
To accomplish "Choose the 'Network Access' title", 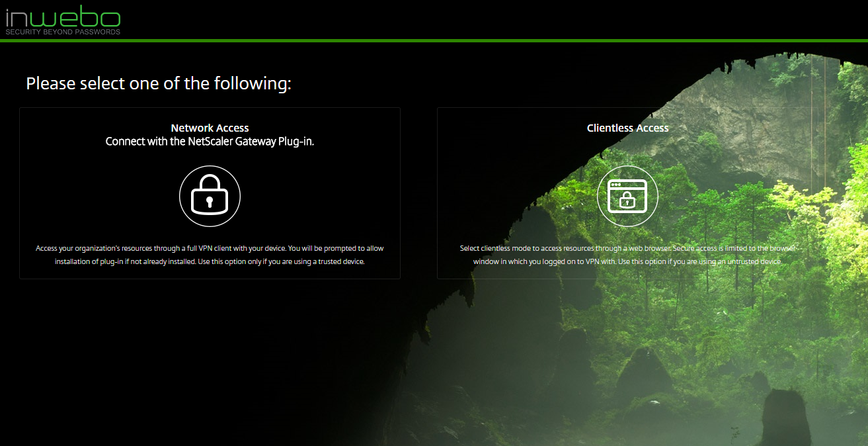I will (210, 128).
